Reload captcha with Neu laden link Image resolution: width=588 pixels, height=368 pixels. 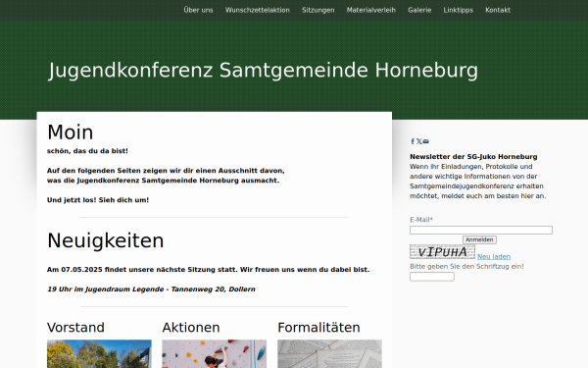[x=494, y=256]
